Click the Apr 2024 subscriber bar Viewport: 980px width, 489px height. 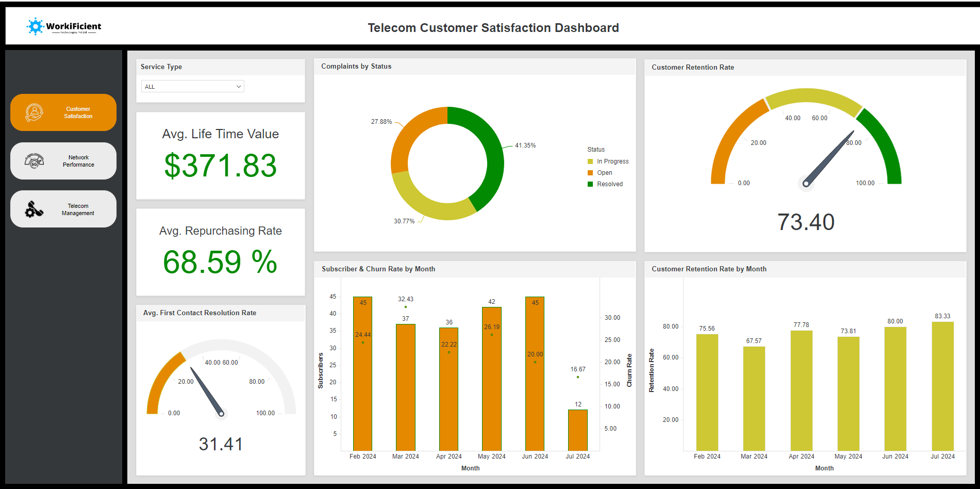(449, 389)
